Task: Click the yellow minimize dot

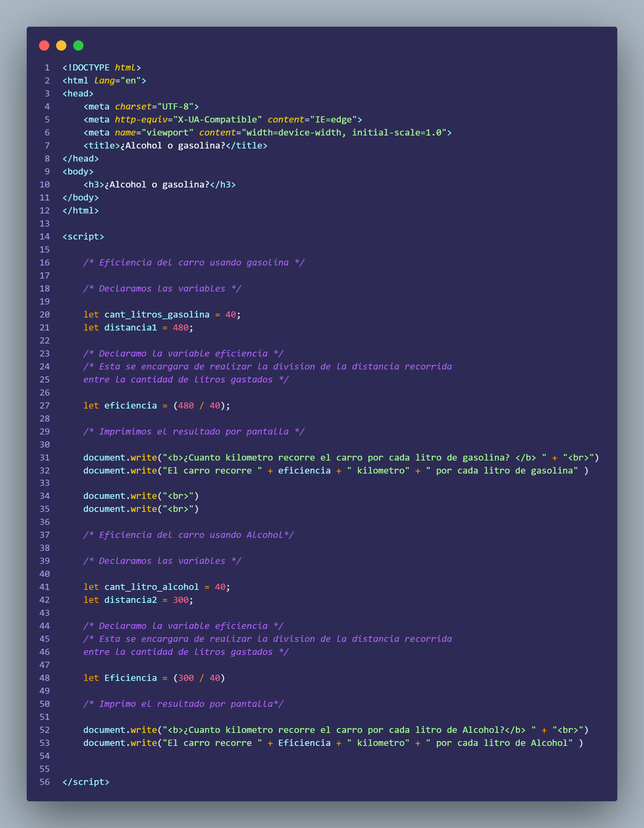Action: [61, 46]
